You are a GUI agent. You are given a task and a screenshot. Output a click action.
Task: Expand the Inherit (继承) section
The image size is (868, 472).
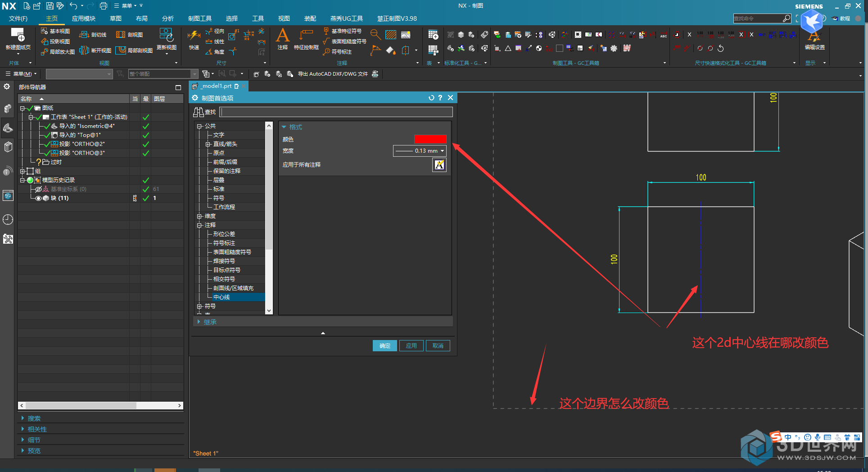[199, 322]
